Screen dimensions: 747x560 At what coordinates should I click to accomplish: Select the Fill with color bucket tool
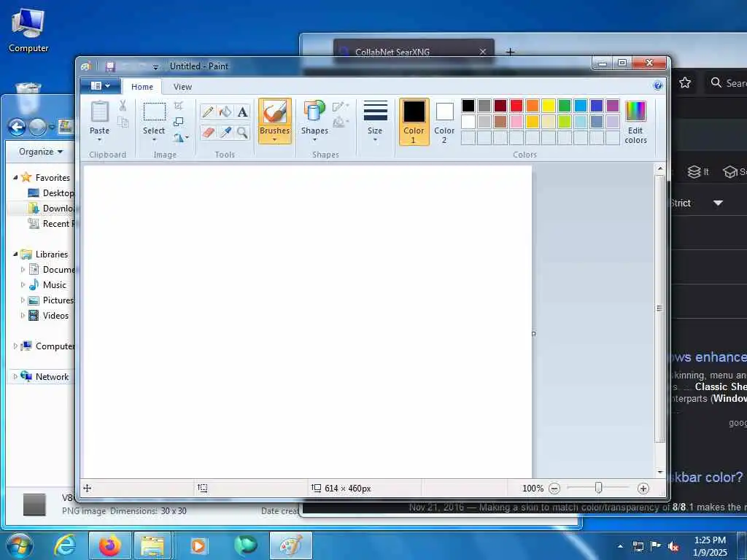click(x=225, y=112)
